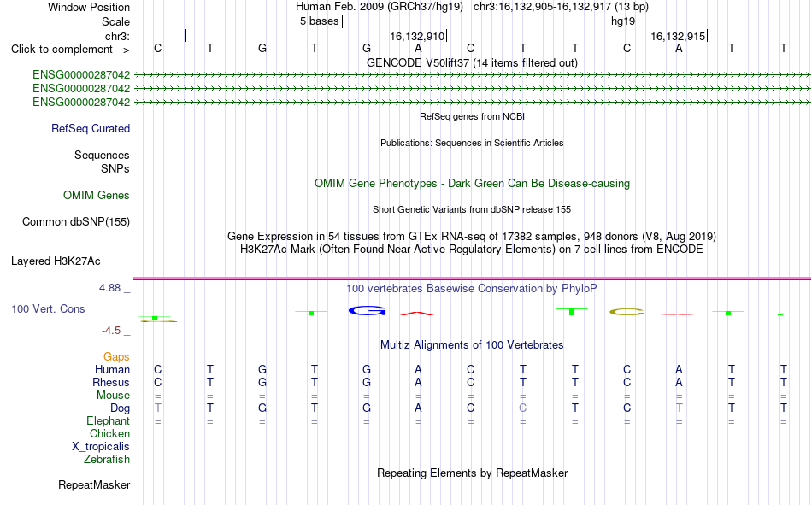The width and height of the screenshot is (812, 505).
Task: Click 'Repeating Elements by RepeatMasker' title
Action: click(x=472, y=473)
